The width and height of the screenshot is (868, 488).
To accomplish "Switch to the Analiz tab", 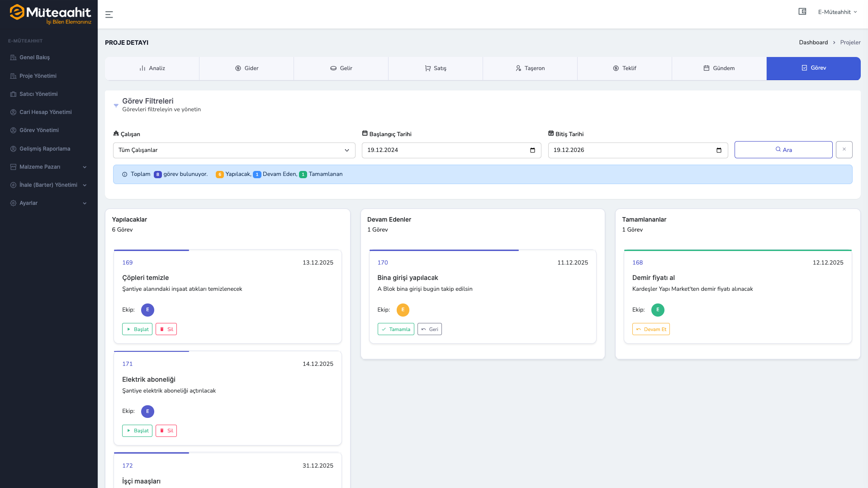I will 152,68.
